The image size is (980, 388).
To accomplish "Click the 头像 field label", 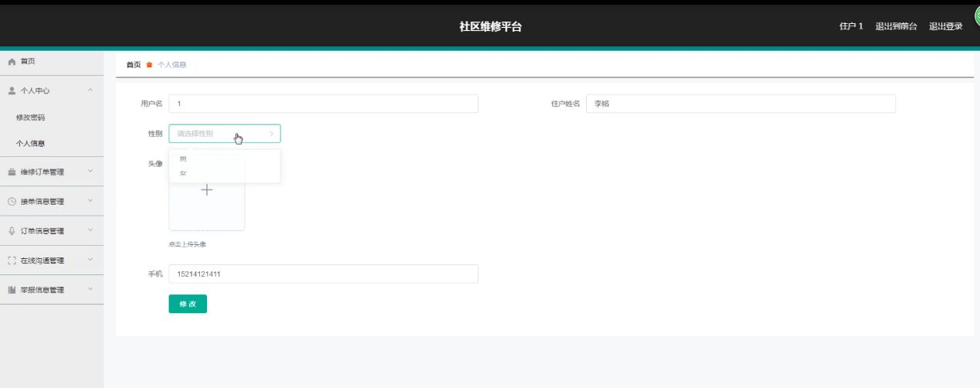I will [x=155, y=163].
